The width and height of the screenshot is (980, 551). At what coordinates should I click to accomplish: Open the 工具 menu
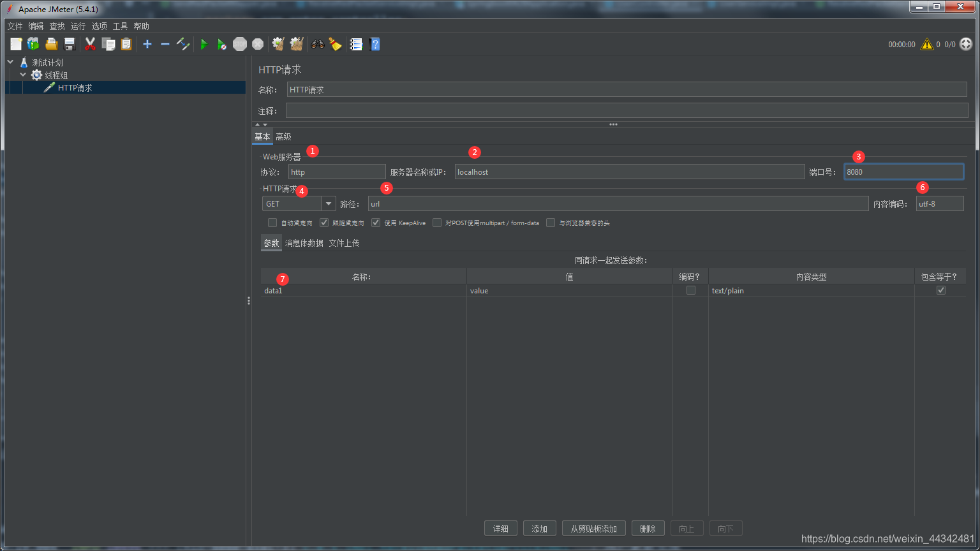pyautogui.click(x=121, y=26)
